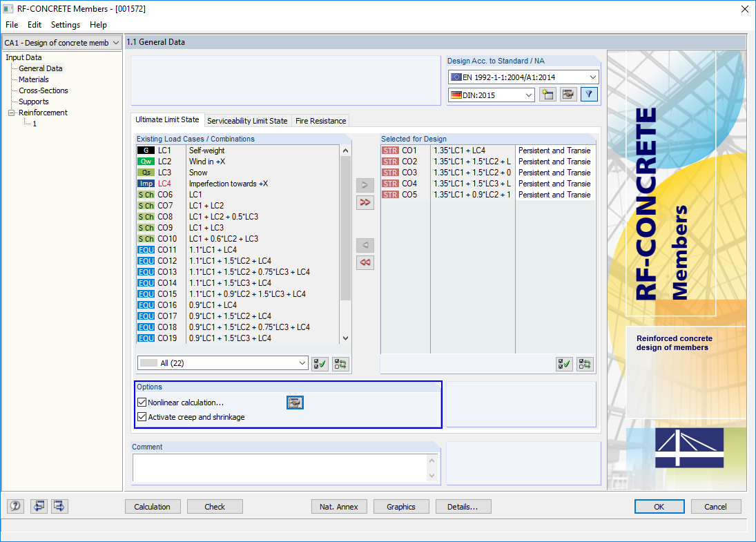The image size is (756, 542).
Task: Remove all cases with double left arrow
Action: tap(365, 262)
